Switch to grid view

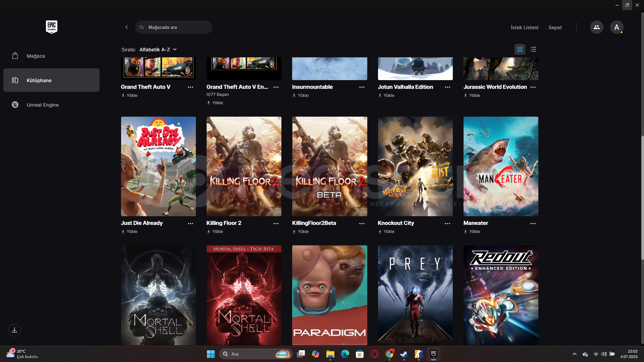[520, 49]
